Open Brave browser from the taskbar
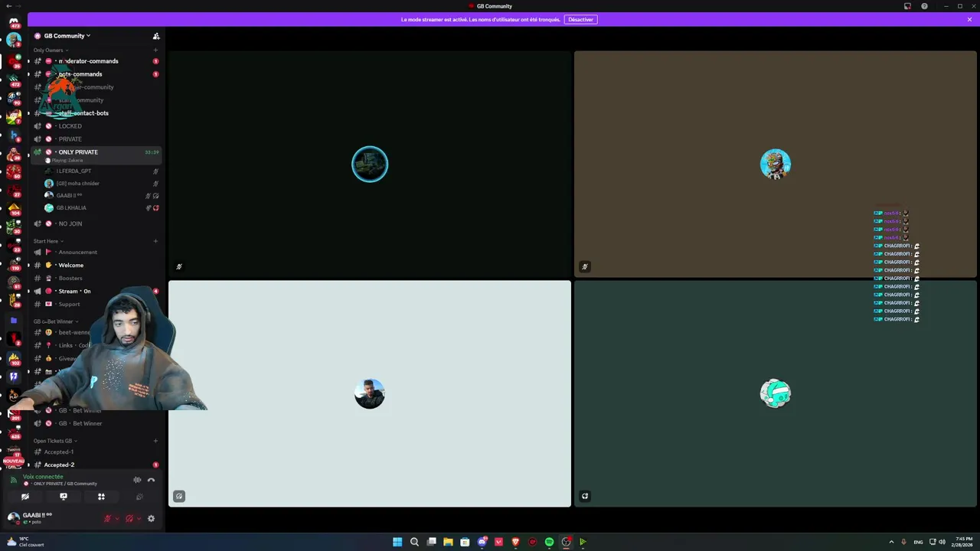Image resolution: width=980 pixels, height=551 pixels. tap(515, 542)
